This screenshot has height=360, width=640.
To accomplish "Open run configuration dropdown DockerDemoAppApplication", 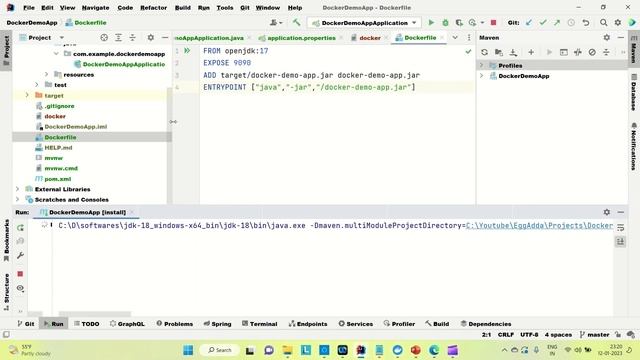I will pyautogui.click(x=364, y=23).
